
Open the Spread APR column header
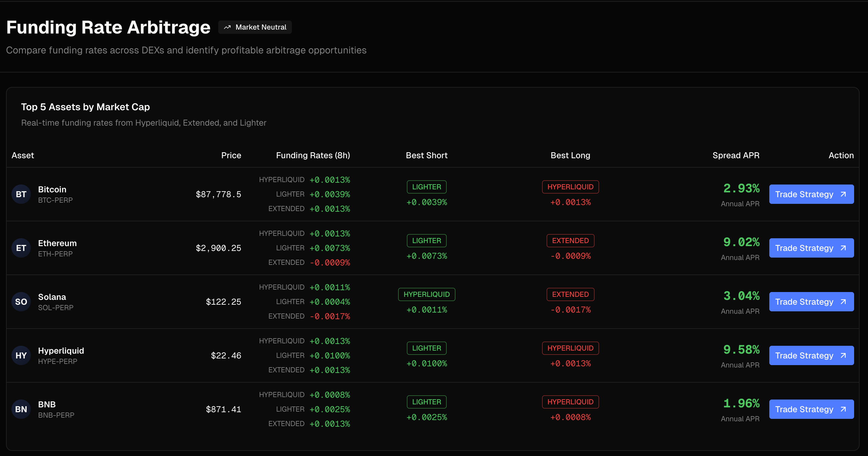coord(736,155)
